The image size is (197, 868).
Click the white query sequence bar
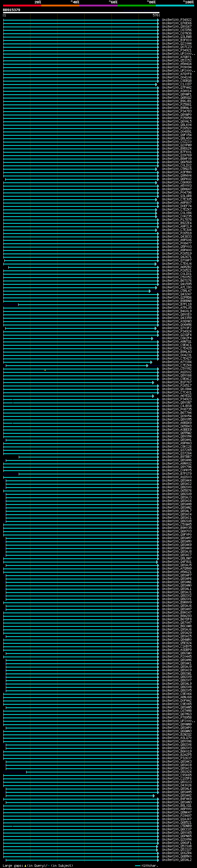pos(81,13)
